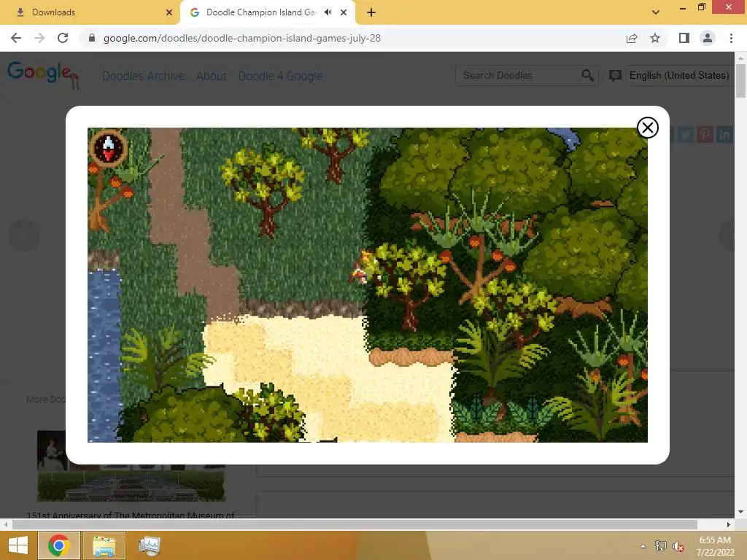The height and width of the screenshot is (560, 747).
Task: Open Chrome from the taskbar
Action: (x=59, y=545)
